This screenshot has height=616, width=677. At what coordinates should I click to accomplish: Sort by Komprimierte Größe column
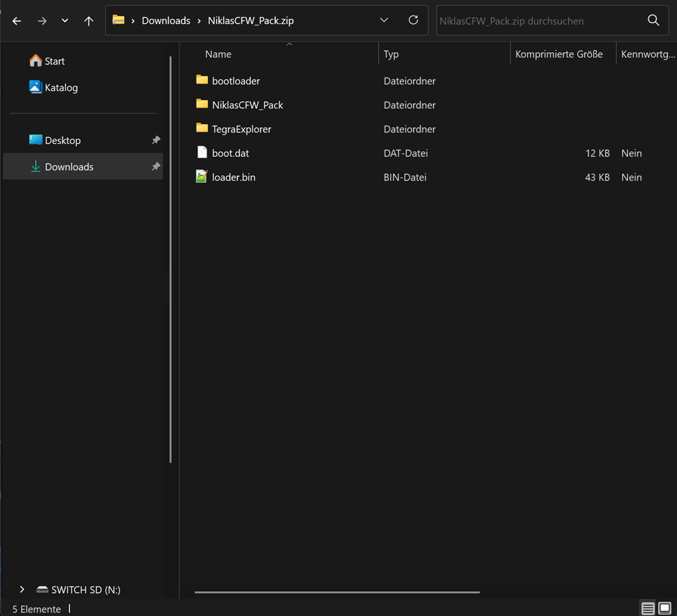coord(558,54)
